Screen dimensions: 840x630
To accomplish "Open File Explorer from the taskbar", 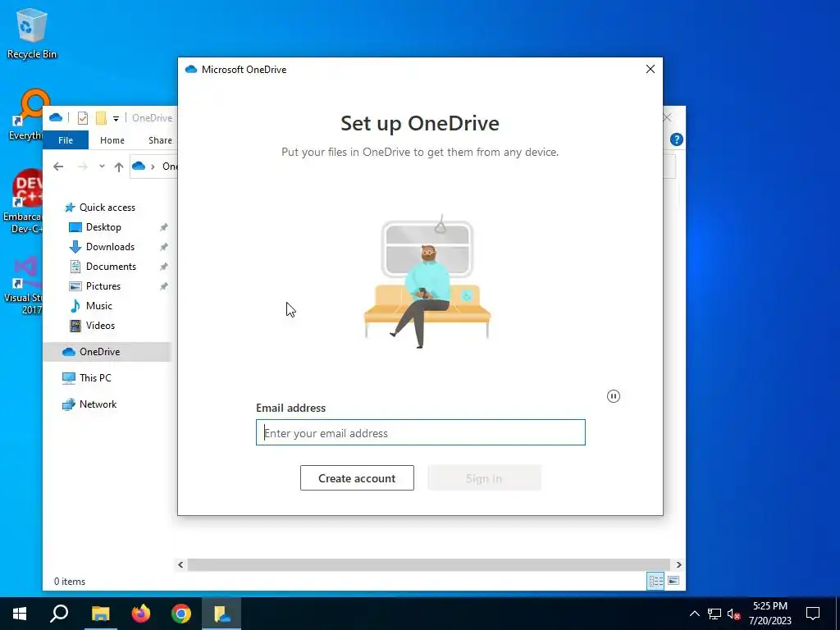I will (x=100, y=614).
